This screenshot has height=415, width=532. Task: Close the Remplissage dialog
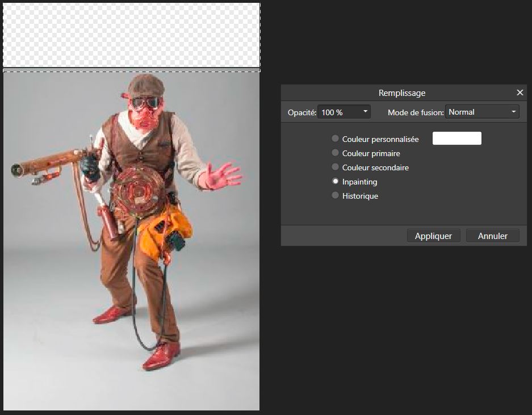click(x=520, y=93)
